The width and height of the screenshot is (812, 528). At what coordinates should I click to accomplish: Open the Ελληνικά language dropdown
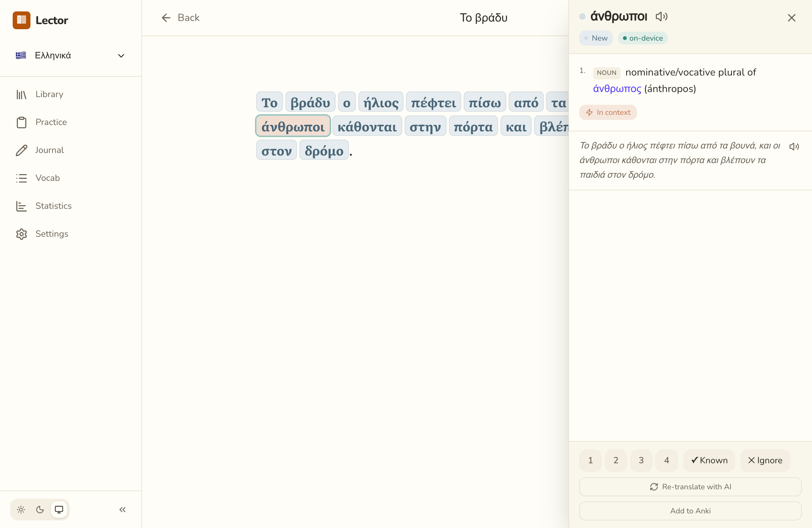(71, 55)
